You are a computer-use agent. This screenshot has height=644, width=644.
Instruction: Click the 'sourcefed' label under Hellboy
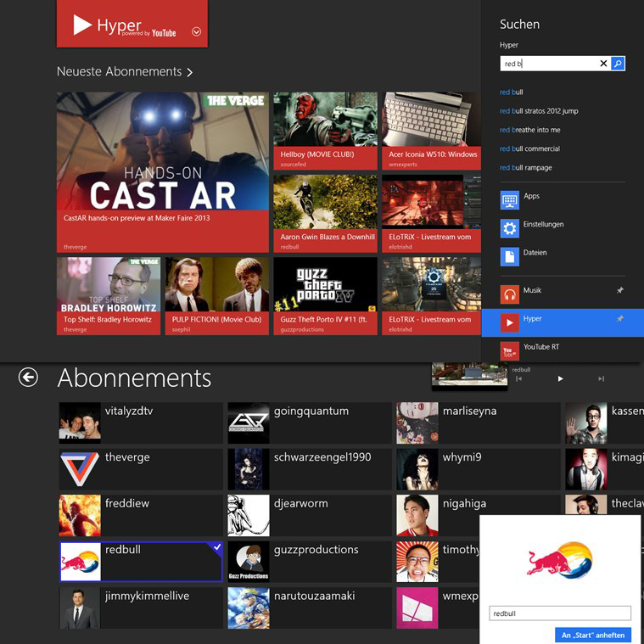tap(294, 165)
